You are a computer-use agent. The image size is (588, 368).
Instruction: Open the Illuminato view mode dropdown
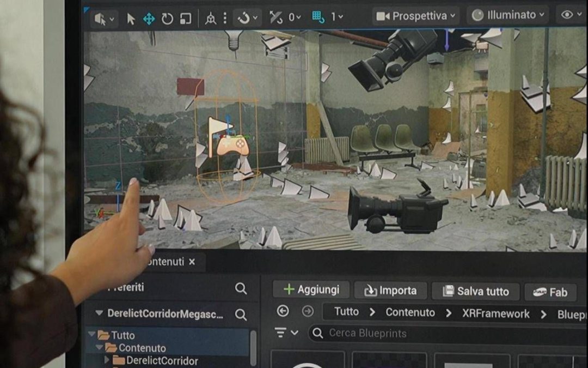coord(508,15)
